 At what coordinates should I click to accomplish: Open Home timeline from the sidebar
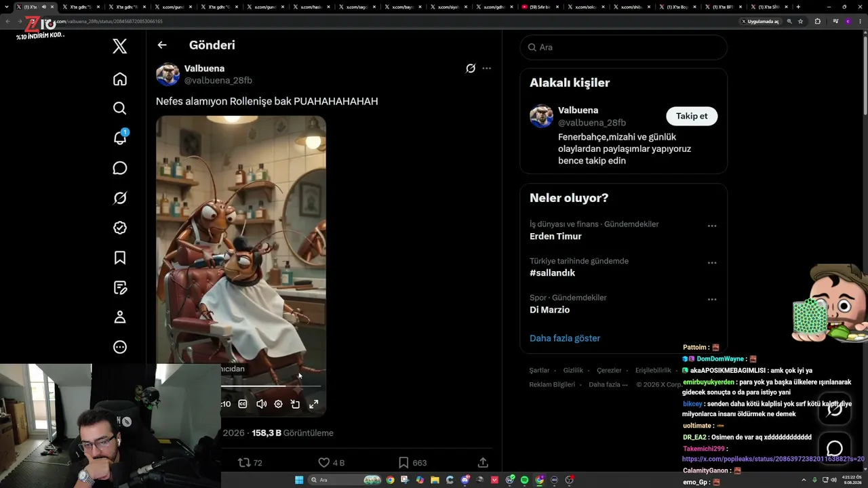[x=120, y=79]
